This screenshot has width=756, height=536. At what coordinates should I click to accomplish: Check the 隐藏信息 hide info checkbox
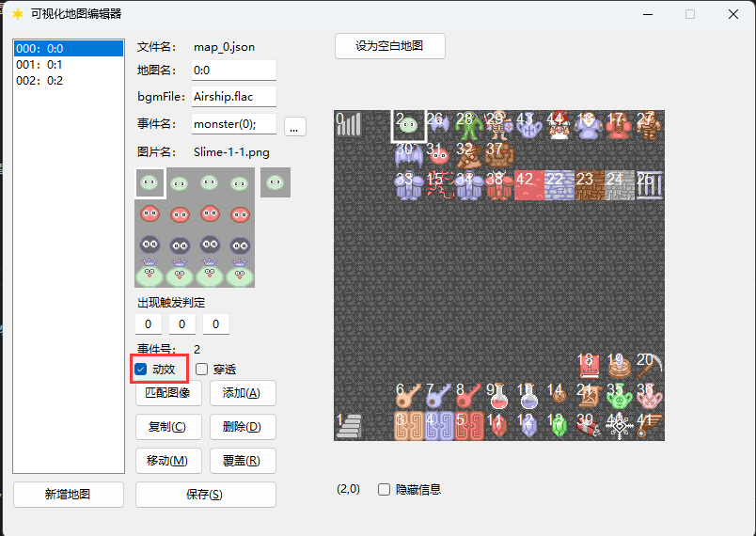384,490
